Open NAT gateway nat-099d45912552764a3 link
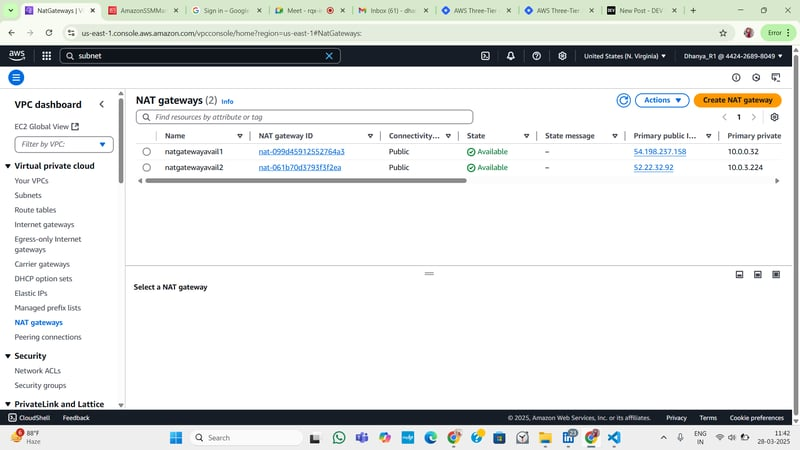The width and height of the screenshot is (800, 450). 302,152
